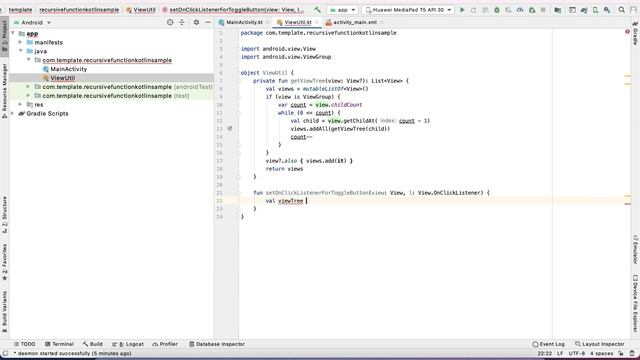
Task: Toggle Emulator tool window on right edge
Action: [635, 249]
